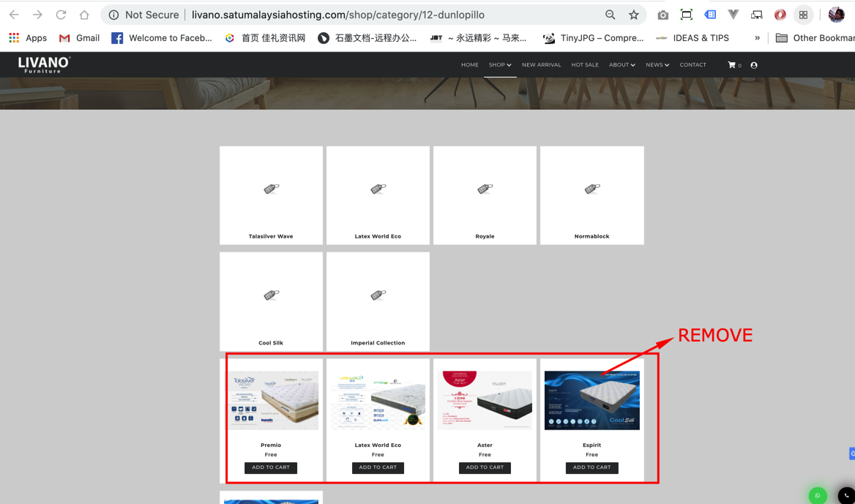Expand the NEWS dropdown menu

click(657, 65)
